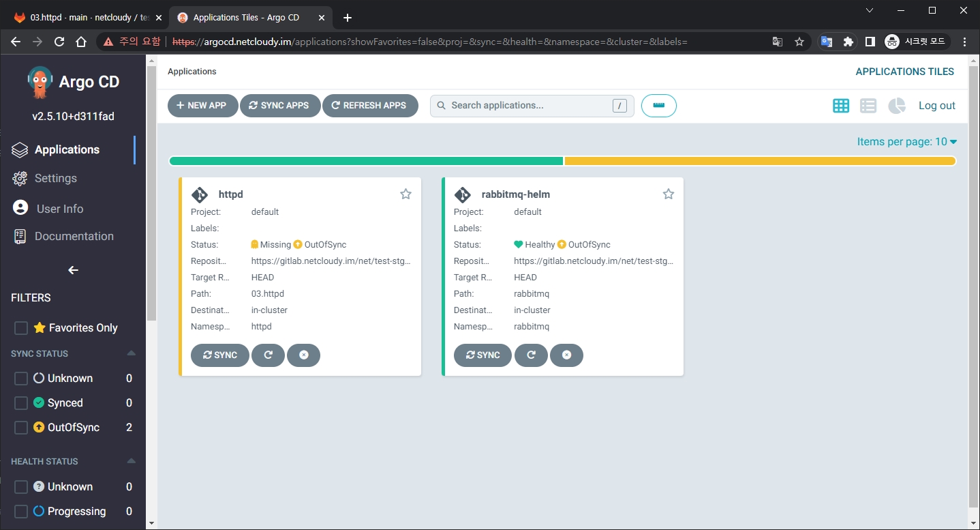Bookmark this page with the star
Image resolution: width=980 pixels, height=530 pixels.
(799, 42)
